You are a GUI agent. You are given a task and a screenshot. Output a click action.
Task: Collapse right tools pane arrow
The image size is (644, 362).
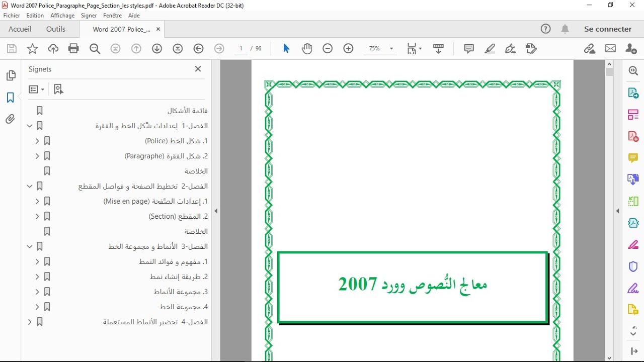tap(618, 211)
